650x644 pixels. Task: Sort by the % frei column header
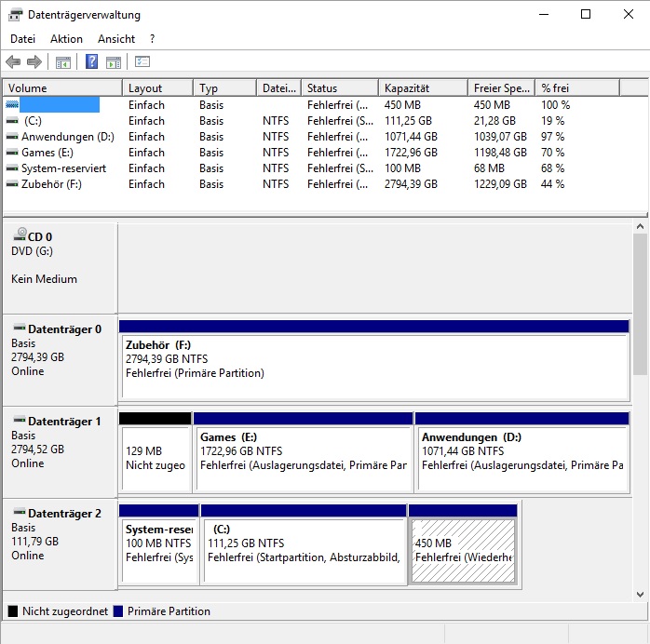(577, 88)
